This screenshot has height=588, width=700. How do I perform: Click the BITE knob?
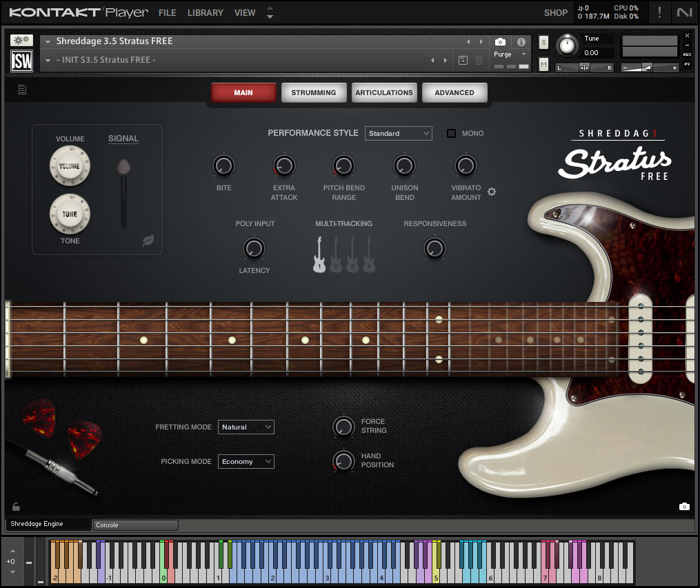tap(223, 166)
